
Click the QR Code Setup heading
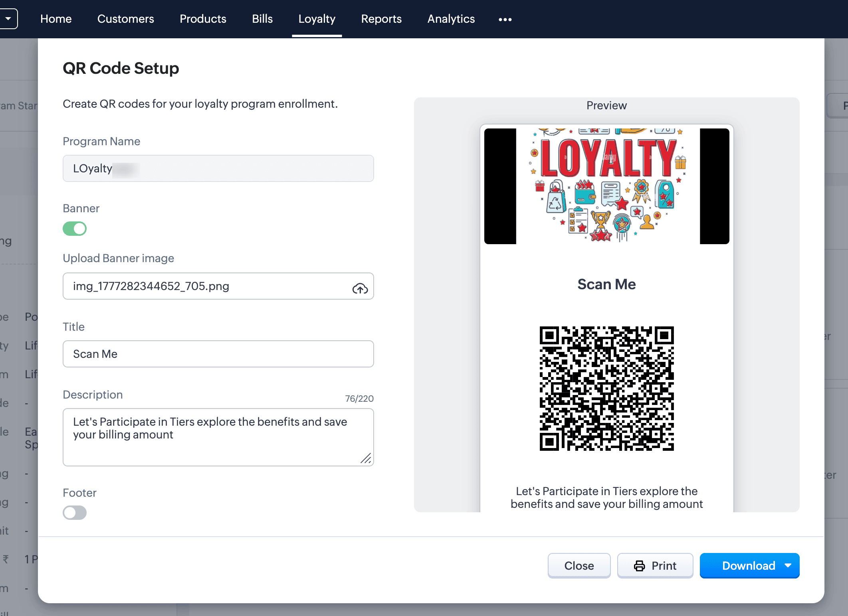[x=121, y=68]
